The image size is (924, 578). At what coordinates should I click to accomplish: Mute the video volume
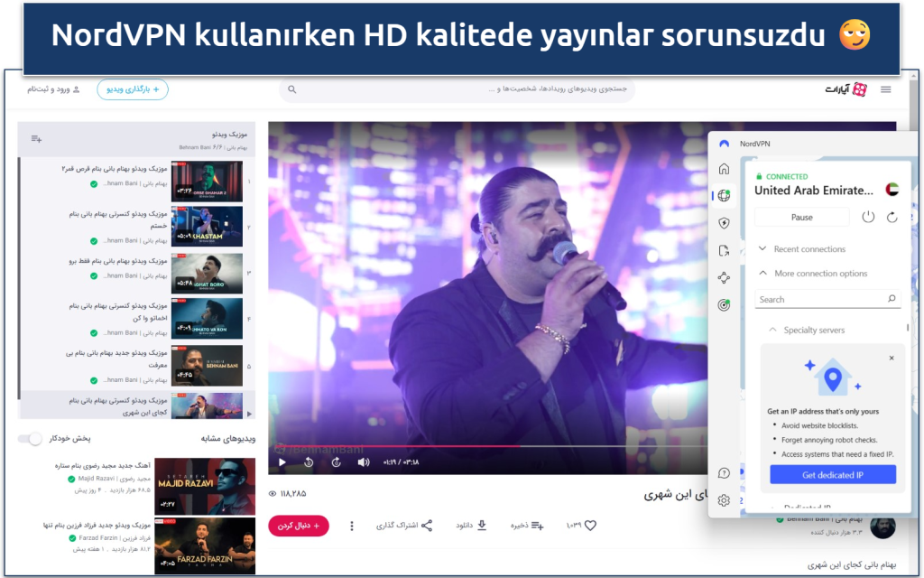click(x=364, y=461)
